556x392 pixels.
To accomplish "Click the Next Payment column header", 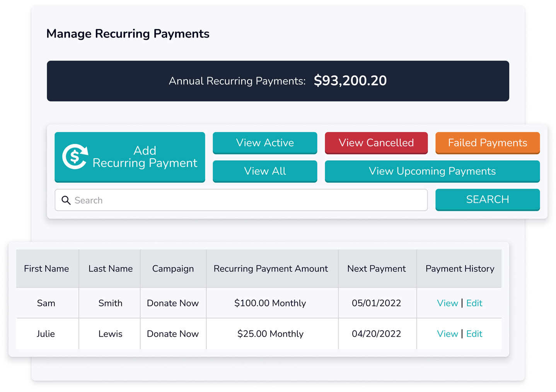I will (x=377, y=269).
